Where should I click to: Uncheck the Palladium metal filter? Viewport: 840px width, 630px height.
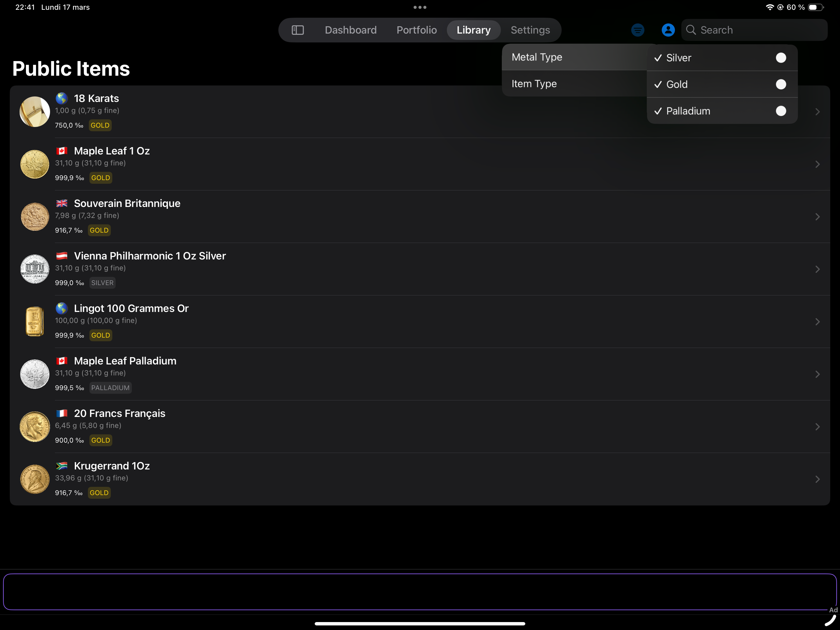[x=722, y=111]
